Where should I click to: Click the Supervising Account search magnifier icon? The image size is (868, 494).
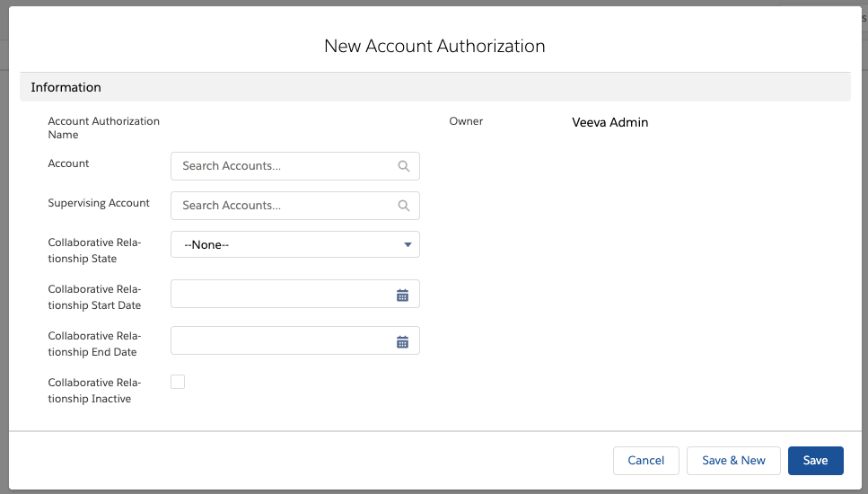404,206
